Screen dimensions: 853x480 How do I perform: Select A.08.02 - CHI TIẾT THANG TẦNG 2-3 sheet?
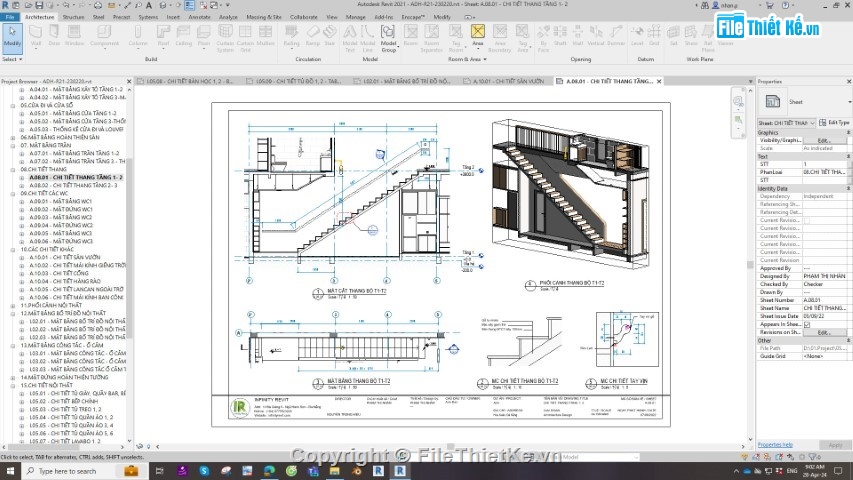point(73,186)
